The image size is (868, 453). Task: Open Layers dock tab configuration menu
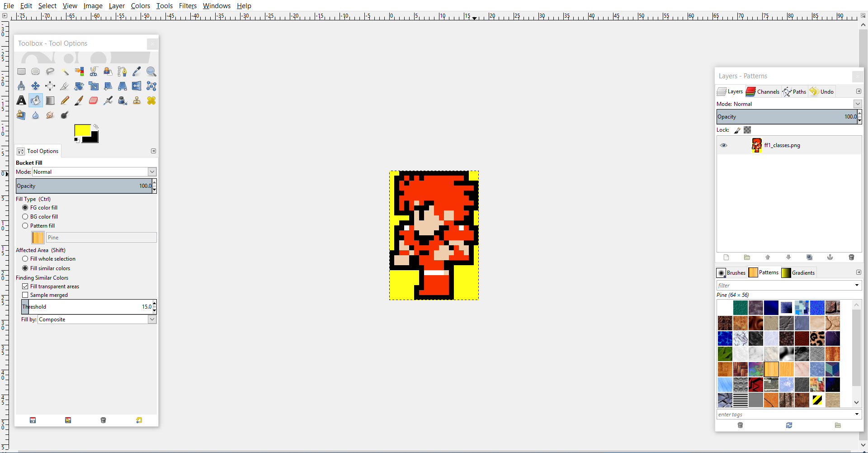pos(859,91)
